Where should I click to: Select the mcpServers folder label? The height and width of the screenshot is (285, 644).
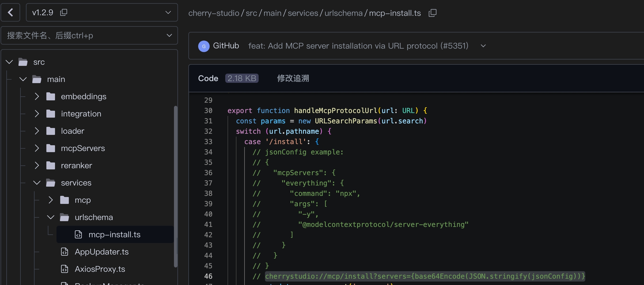(83, 148)
